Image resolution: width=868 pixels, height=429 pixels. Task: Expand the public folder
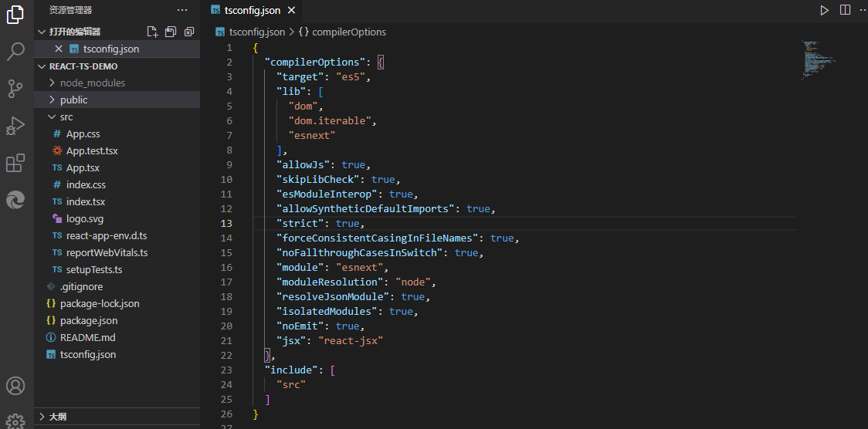(52, 100)
